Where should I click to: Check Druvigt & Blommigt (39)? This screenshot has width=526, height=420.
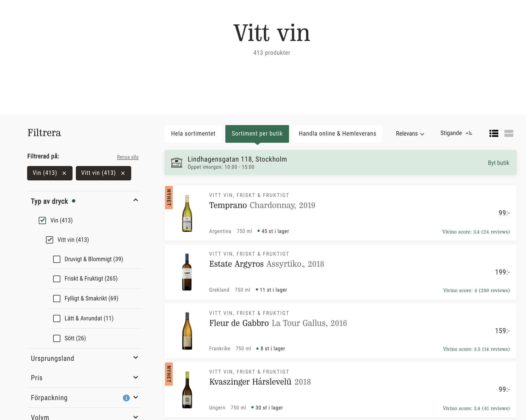(x=57, y=259)
